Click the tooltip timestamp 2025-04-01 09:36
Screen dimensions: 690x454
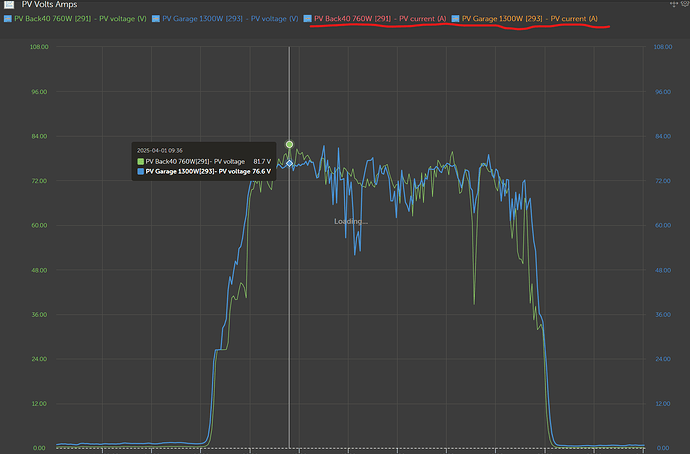coord(160,150)
